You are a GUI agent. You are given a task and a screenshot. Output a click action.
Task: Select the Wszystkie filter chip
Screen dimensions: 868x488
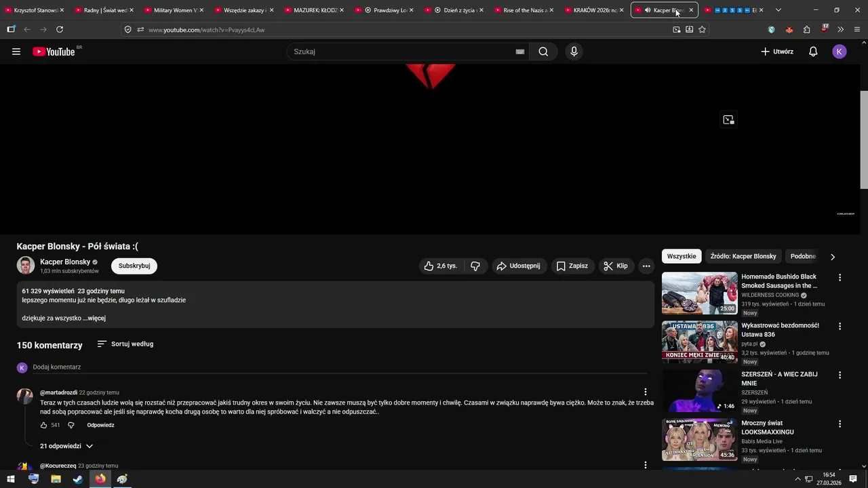pyautogui.click(x=682, y=256)
